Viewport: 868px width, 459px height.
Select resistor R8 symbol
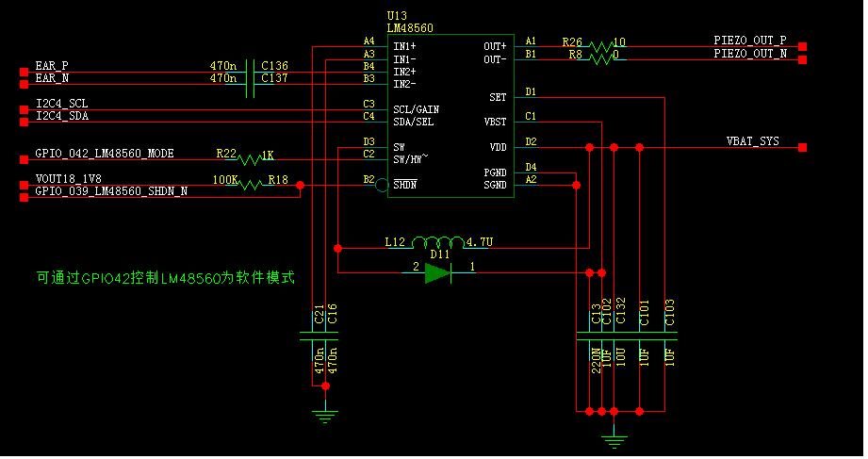coord(599,58)
